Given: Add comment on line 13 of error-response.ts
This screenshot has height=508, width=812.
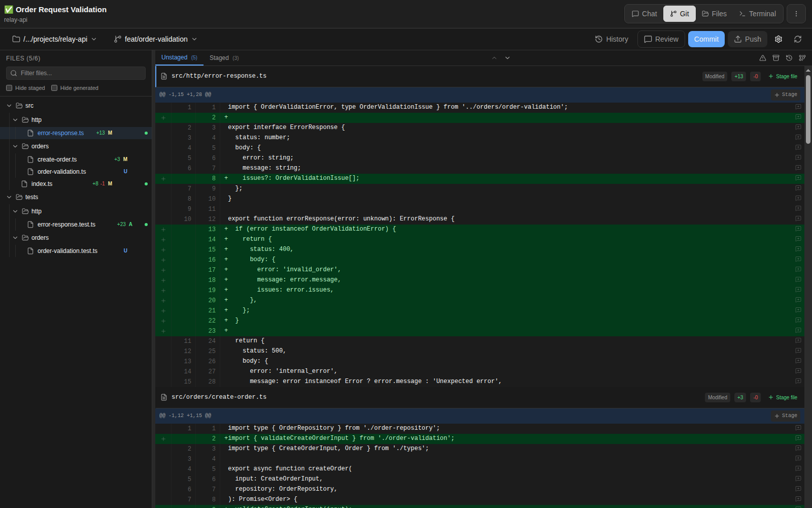Looking at the screenshot, I should tap(798, 229).
